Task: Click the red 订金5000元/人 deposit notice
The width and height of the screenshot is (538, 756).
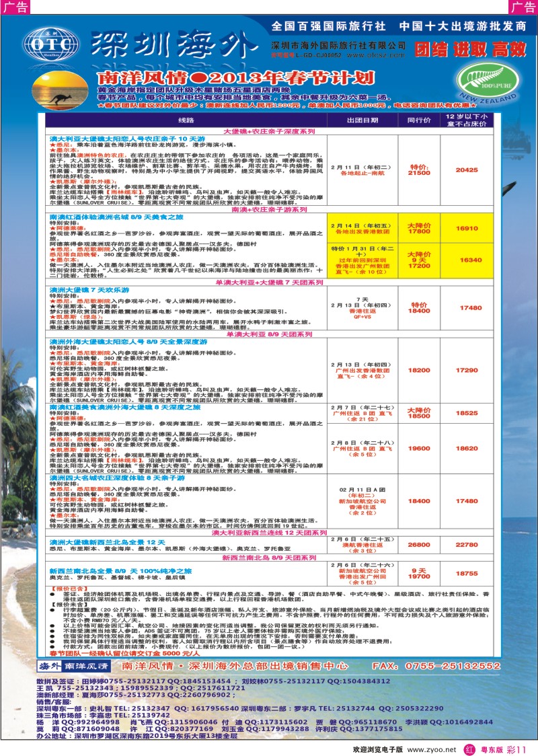Action: coord(124,654)
